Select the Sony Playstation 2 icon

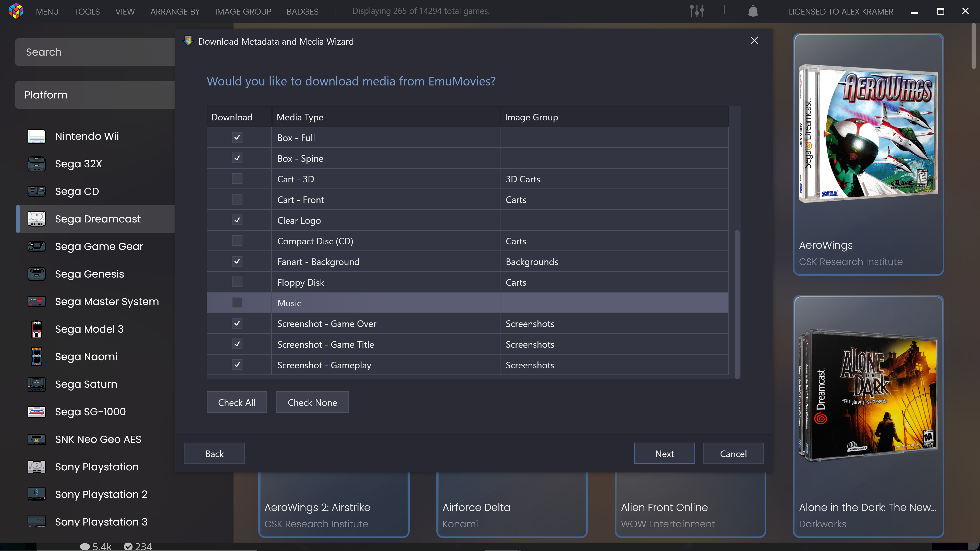pos(36,494)
